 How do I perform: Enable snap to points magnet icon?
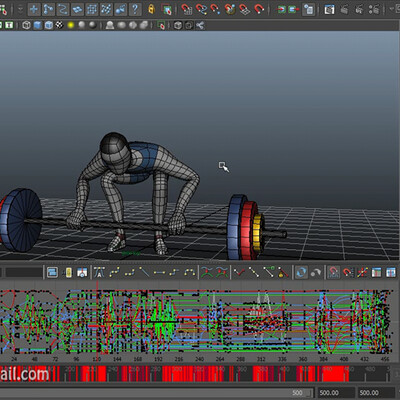click(215, 9)
